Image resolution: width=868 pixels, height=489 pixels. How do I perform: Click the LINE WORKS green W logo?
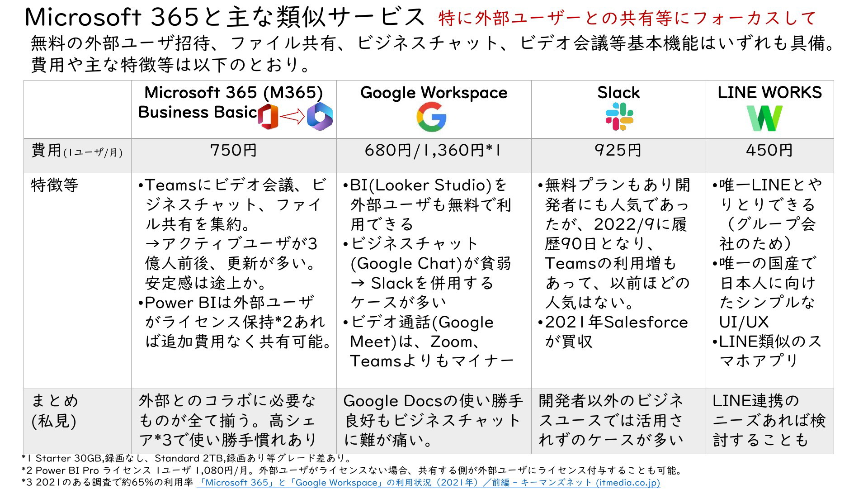point(764,118)
